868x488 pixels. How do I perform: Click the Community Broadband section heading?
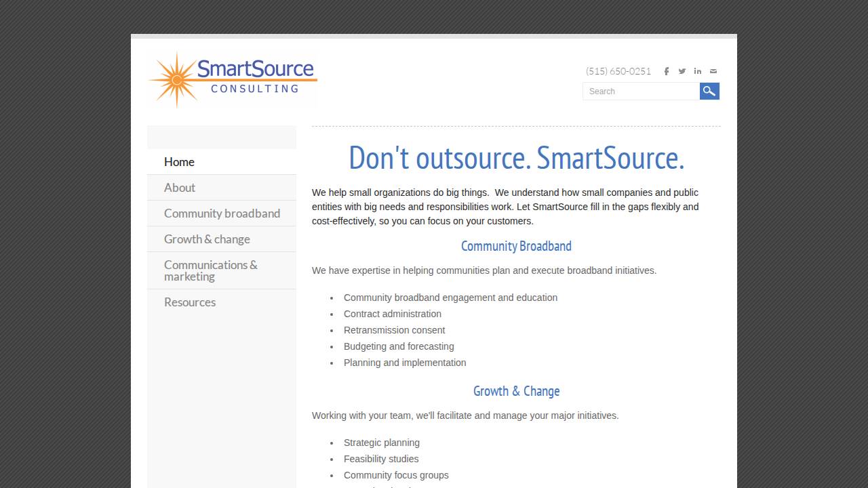516,246
